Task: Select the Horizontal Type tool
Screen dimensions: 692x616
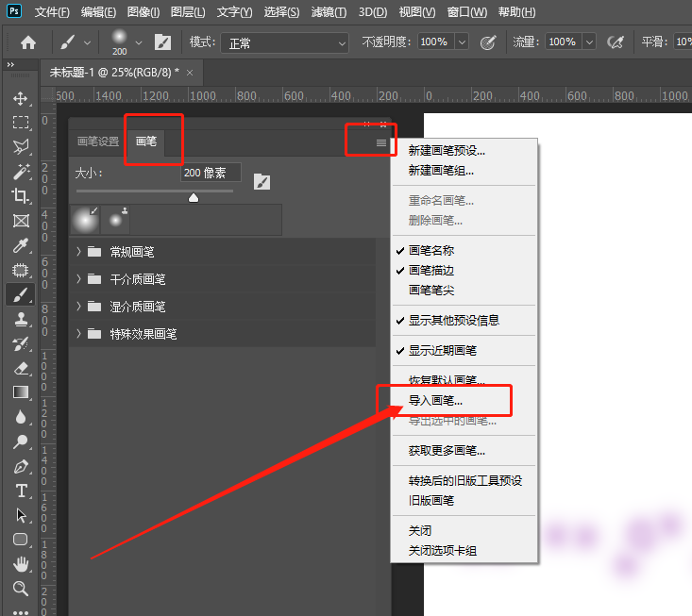Action: coord(21,491)
